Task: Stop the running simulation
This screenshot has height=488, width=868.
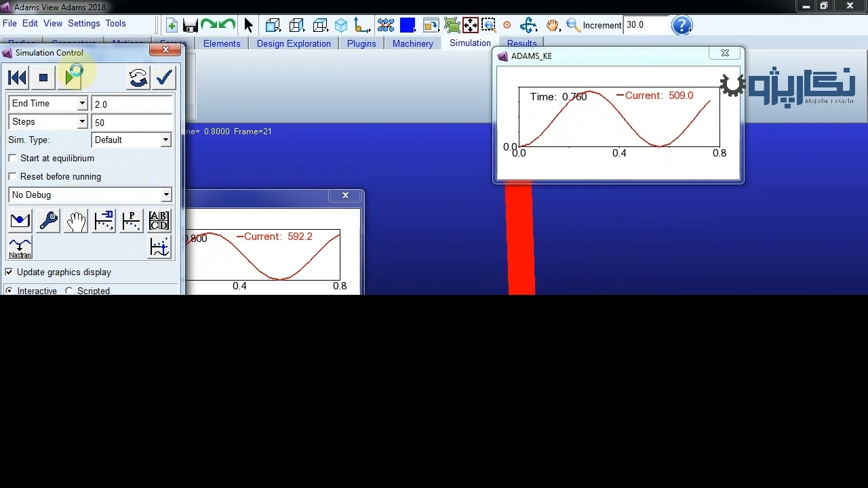Action: [43, 78]
